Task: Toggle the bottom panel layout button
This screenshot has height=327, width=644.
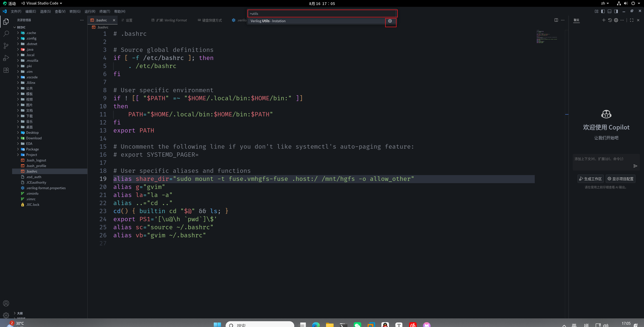Action: [610, 11]
